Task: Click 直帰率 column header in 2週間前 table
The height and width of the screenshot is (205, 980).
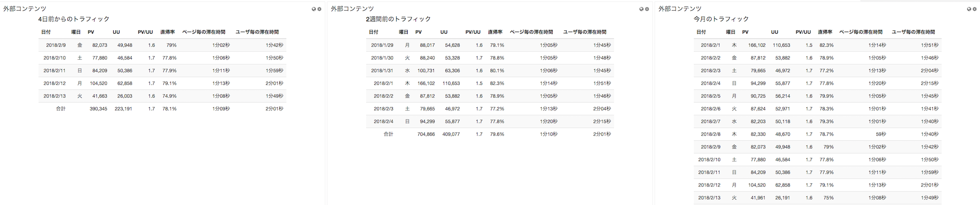Action: (x=495, y=32)
